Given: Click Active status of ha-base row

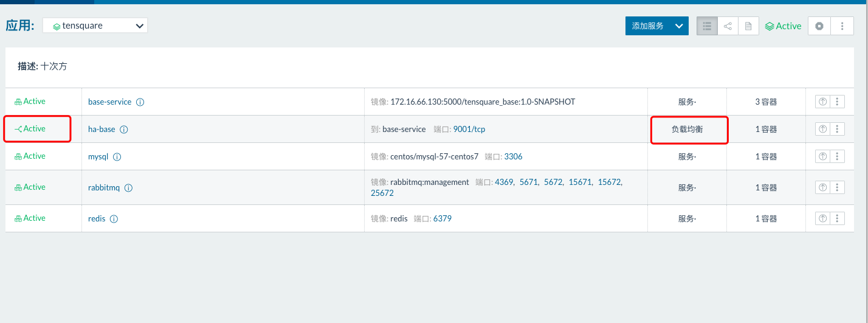Looking at the screenshot, I should pos(30,129).
